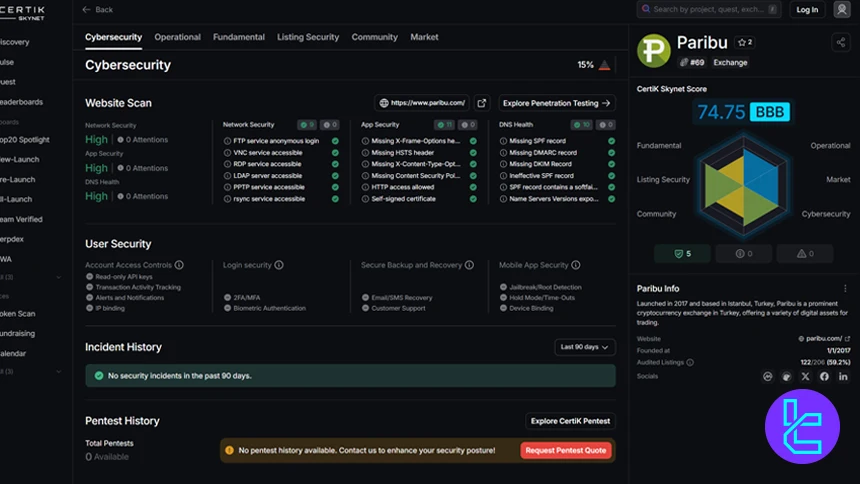This screenshot has height=484, width=860.
Task: Click the info icon next to Account Access Controls
Action: [x=179, y=265]
